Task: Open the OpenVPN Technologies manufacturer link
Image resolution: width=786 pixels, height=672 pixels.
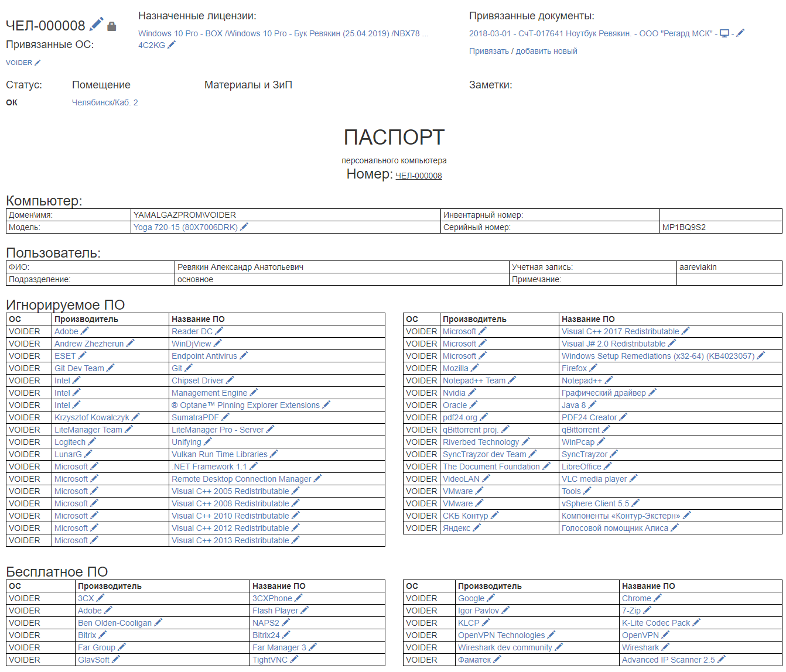Action: [x=501, y=635]
